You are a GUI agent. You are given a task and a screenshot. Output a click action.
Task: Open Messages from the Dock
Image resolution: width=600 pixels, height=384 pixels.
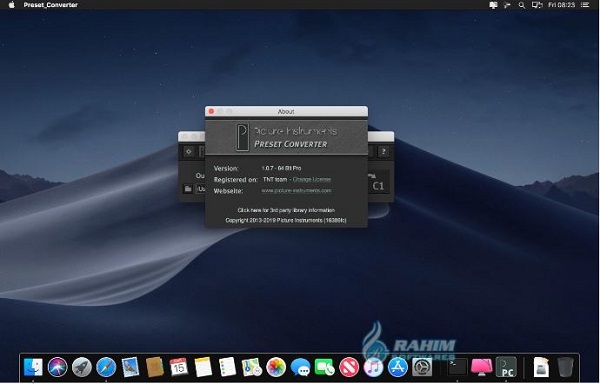tap(300, 367)
